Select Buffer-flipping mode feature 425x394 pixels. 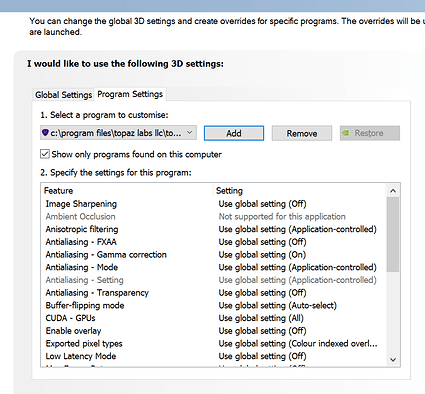[x=85, y=305]
